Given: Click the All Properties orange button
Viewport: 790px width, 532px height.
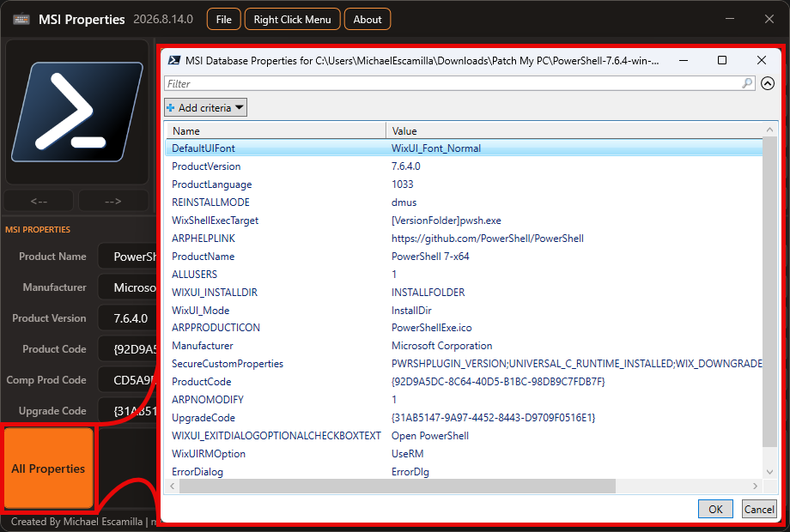Looking at the screenshot, I should [48, 469].
